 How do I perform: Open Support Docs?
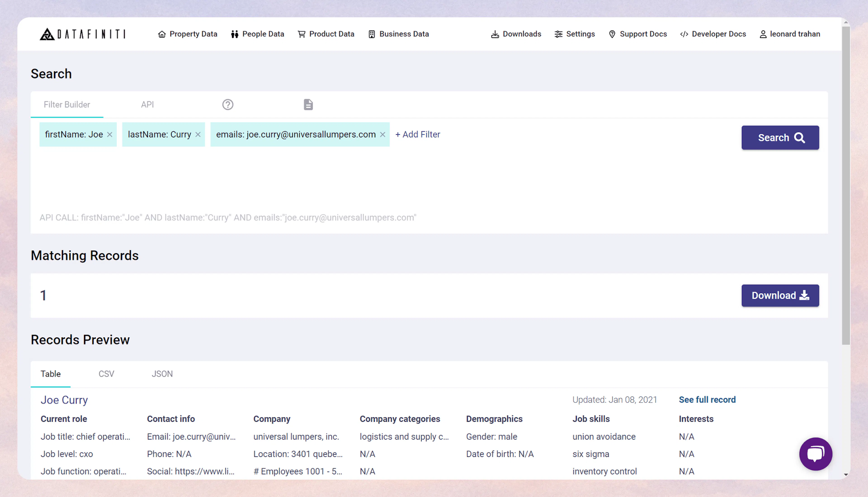click(x=637, y=34)
